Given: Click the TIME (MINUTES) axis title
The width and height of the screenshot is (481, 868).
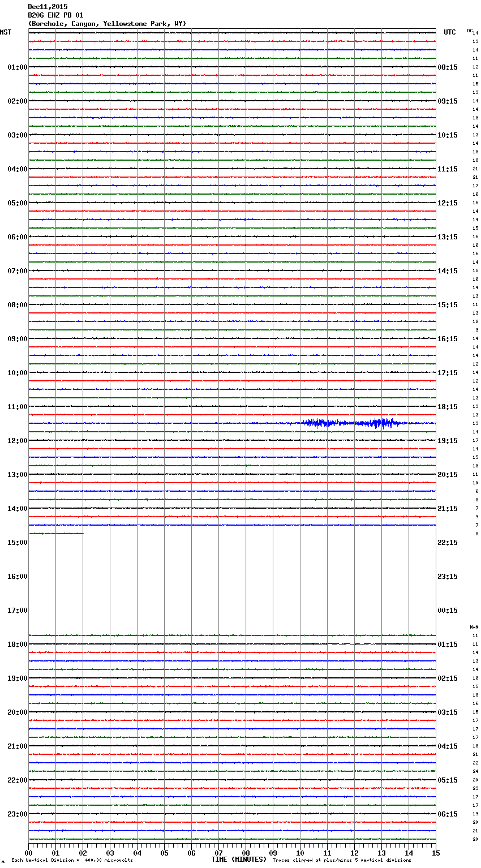Looking at the screenshot, I should pos(239,860).
